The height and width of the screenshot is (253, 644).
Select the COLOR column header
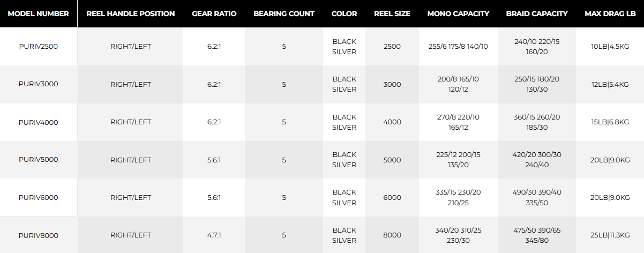coord(344,13)
